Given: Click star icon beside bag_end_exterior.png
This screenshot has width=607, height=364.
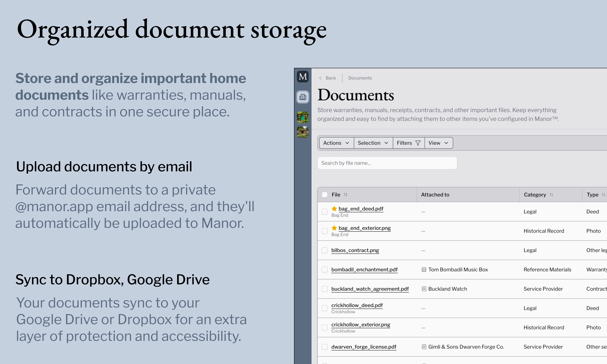Looking at the screenshot, I should point(334,228).
